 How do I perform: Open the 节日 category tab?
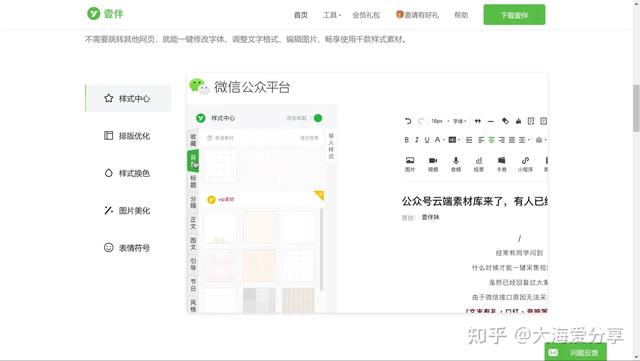click(193, 285)
